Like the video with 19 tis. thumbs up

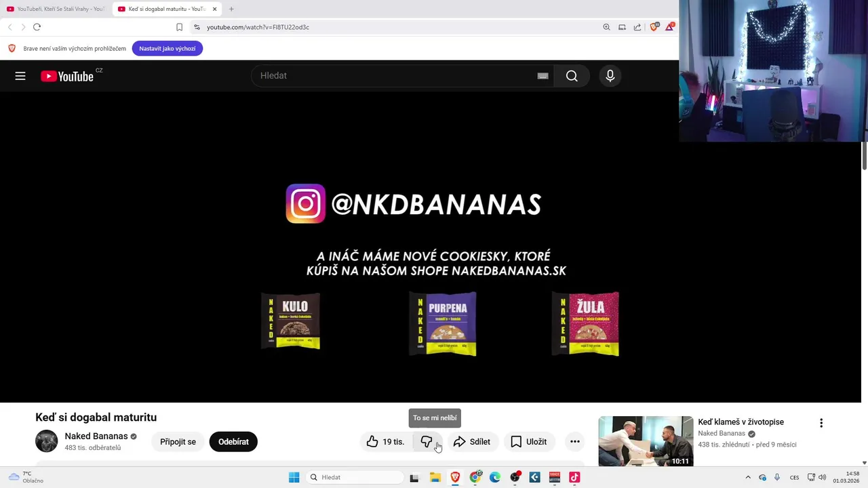point(385,442)
